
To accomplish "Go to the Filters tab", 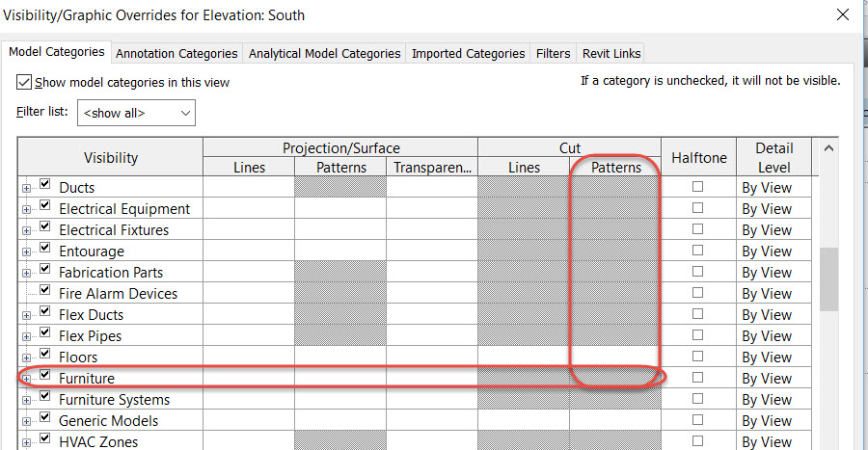I will click(x=553, y=54).
